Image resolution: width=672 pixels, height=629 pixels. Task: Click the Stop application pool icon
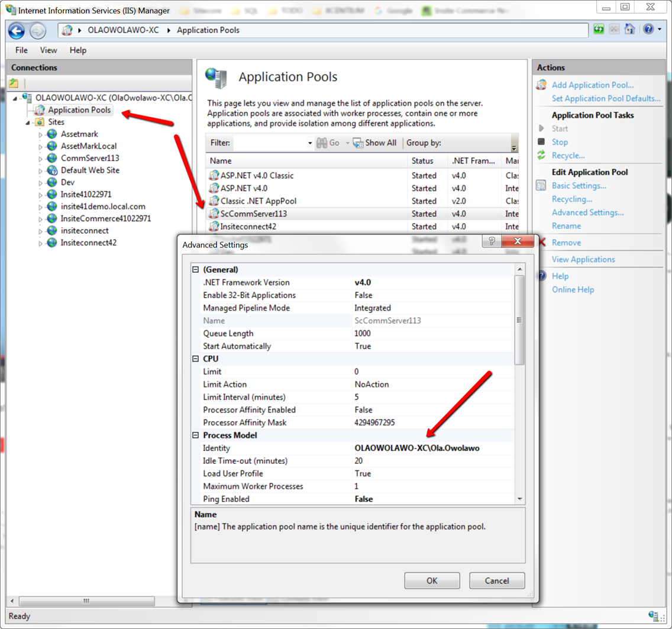pyautogui.click(x=541, y=141)
